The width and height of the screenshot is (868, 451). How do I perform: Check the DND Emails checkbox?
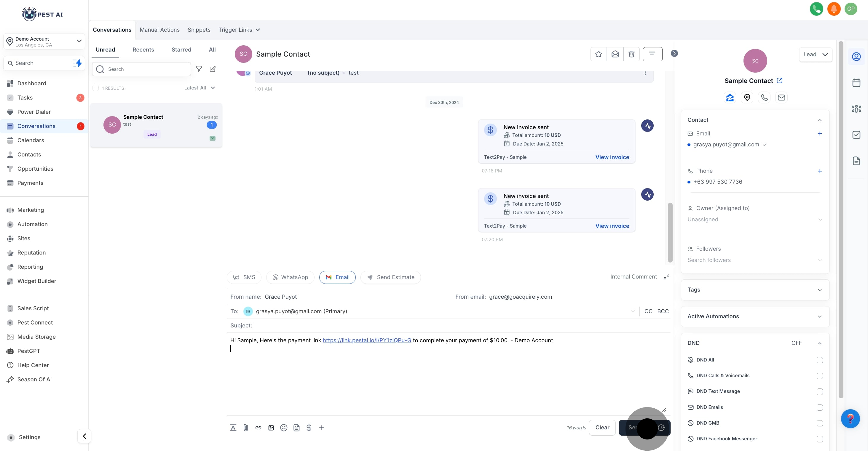pyautogui.click(x=819, y=407)
